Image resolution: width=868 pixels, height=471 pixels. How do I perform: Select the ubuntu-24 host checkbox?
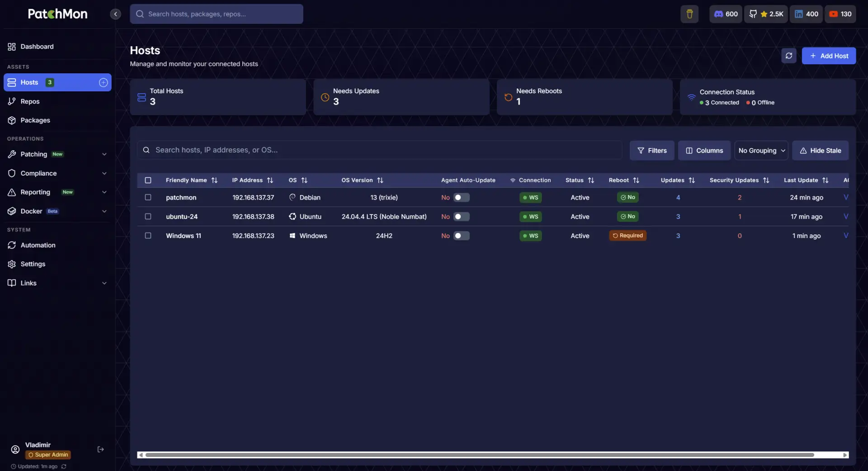pos(148,216)
